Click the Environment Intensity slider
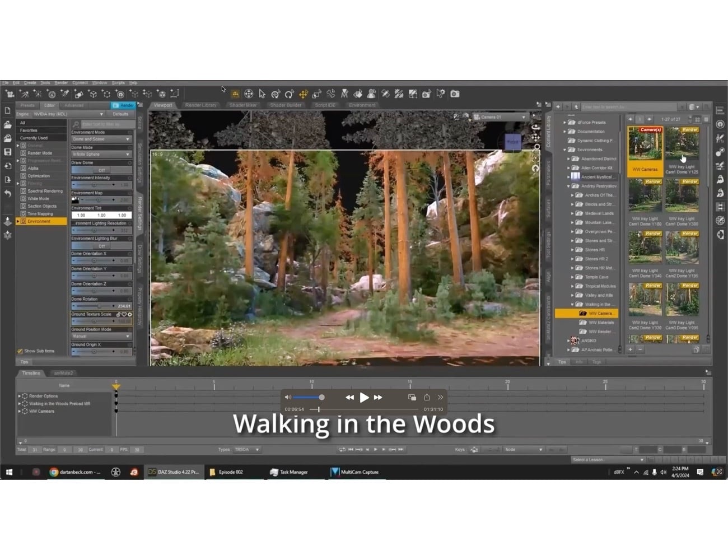This screenshot has height=560, width=728. pos(101,185)
